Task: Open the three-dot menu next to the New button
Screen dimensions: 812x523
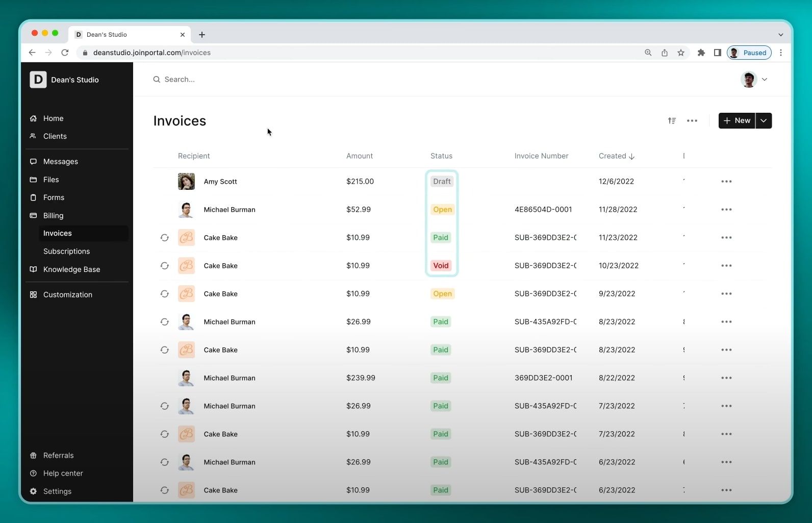Action: [x=692, y=121]
